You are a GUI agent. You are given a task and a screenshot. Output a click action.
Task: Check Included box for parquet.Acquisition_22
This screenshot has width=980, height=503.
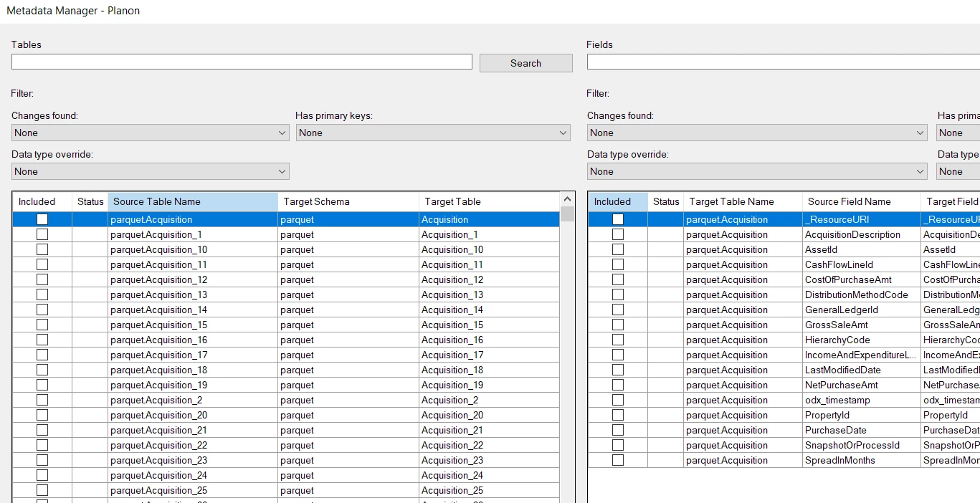point(42,445)
